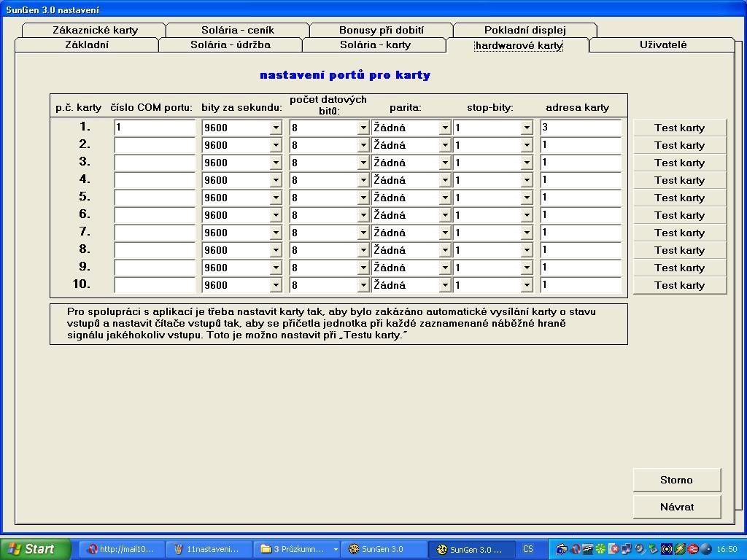
Task: Open stop-bity dropdown for card 8
Action: coord(527,250)
